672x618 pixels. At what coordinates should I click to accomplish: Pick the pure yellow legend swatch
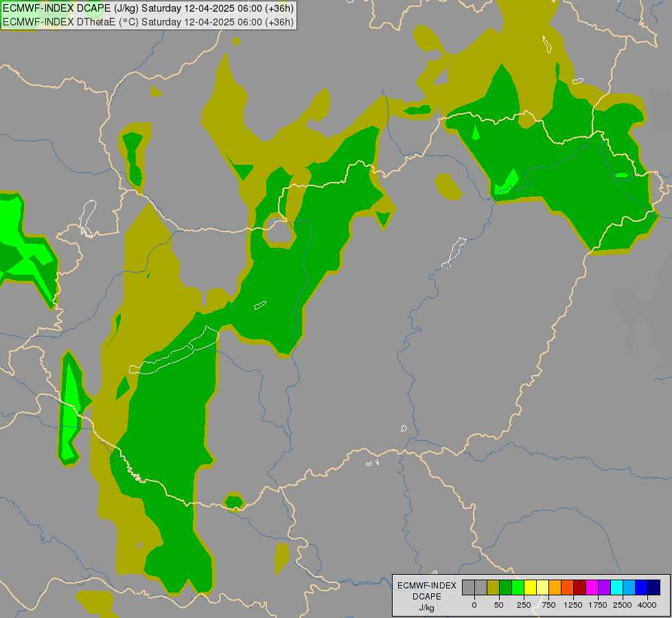pos(530,587)
